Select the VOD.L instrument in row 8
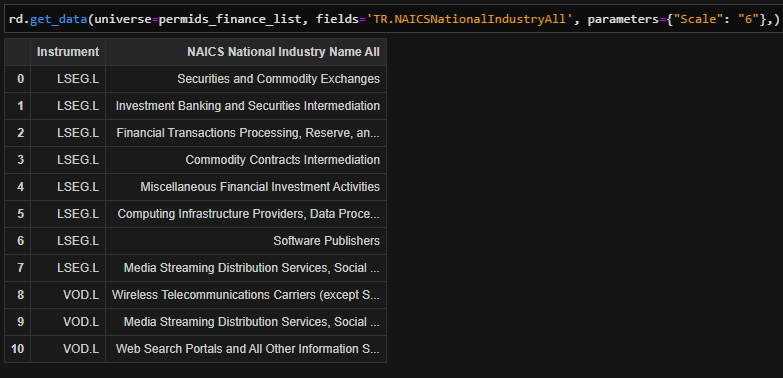783x378 pixels. [68, 295]
